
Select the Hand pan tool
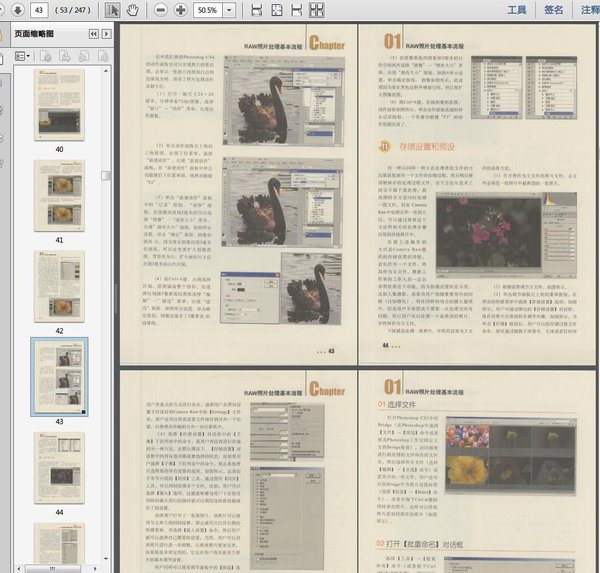point(132,9)
